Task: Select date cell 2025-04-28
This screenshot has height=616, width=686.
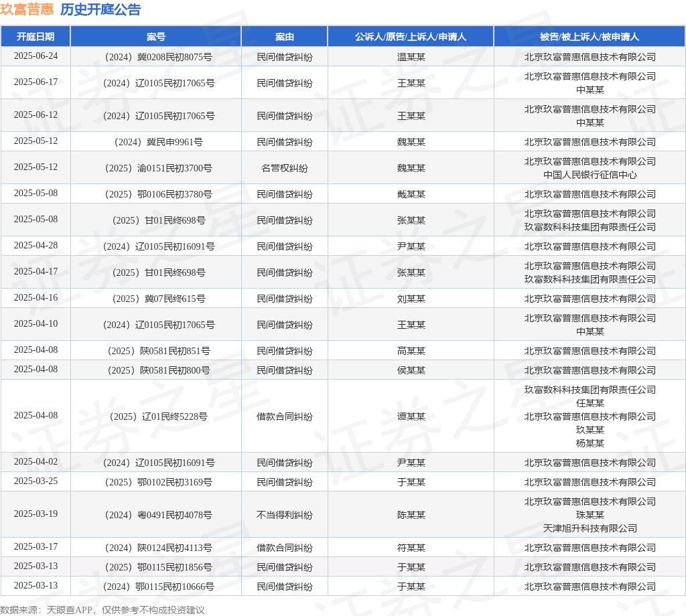Action: point(36,246)
